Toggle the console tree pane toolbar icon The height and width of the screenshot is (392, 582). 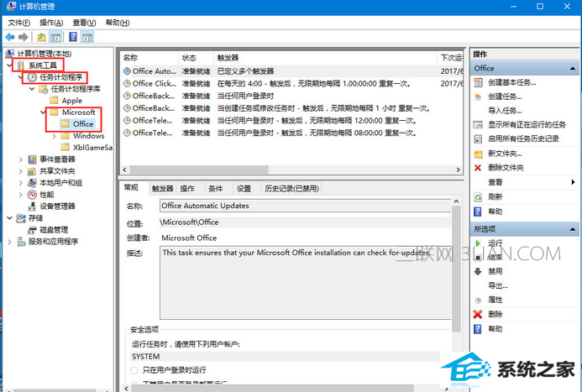55,37
